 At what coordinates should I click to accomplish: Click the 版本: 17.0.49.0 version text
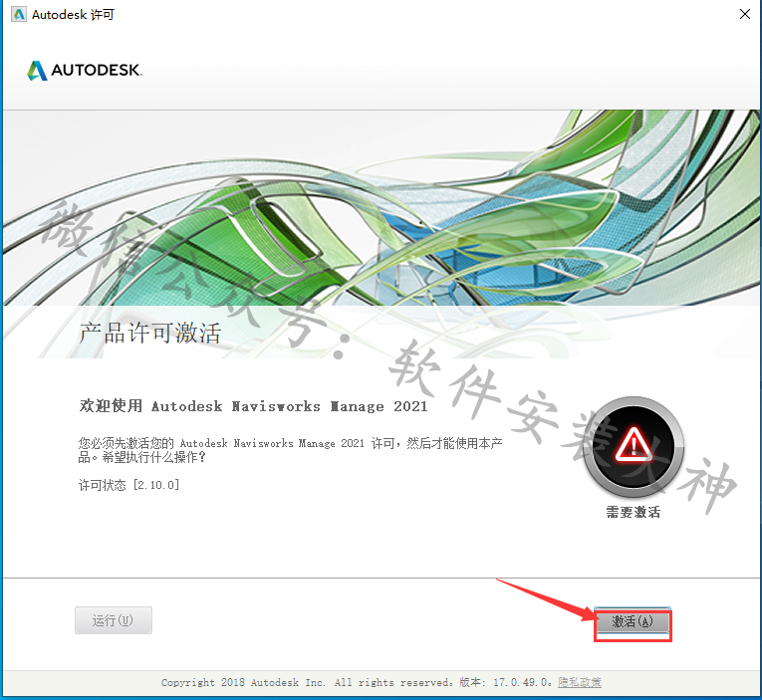(x=504, y=682)
